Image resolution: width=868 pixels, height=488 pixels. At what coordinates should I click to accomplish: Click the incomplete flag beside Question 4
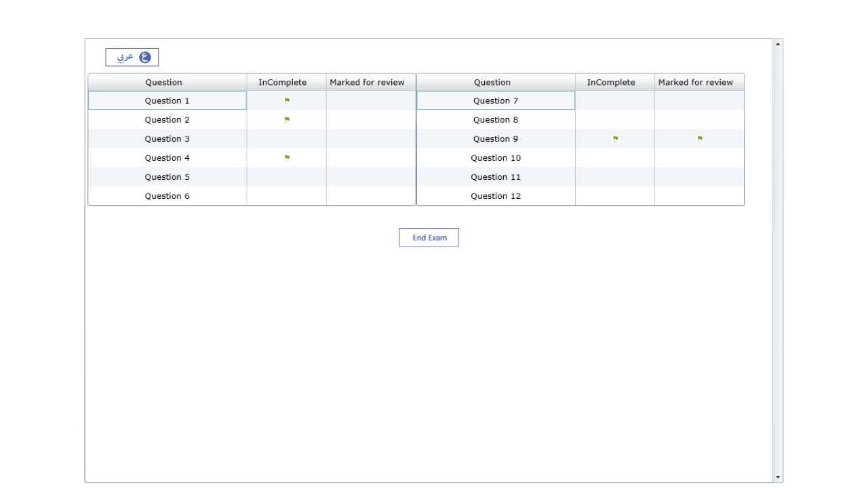pos(288,157)
